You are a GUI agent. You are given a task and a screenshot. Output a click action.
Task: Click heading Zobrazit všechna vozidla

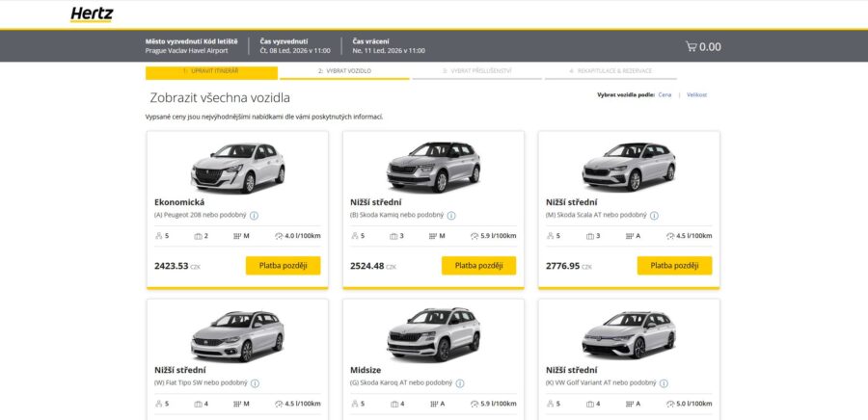220,98
